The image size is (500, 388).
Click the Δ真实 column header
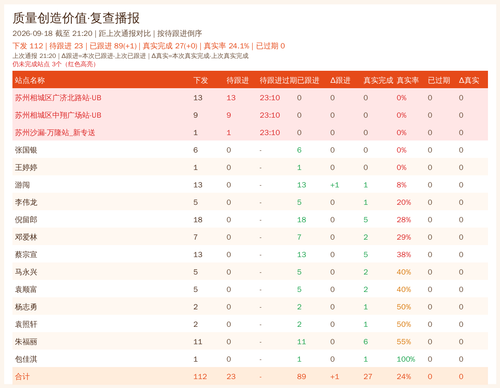coord(469,80)
